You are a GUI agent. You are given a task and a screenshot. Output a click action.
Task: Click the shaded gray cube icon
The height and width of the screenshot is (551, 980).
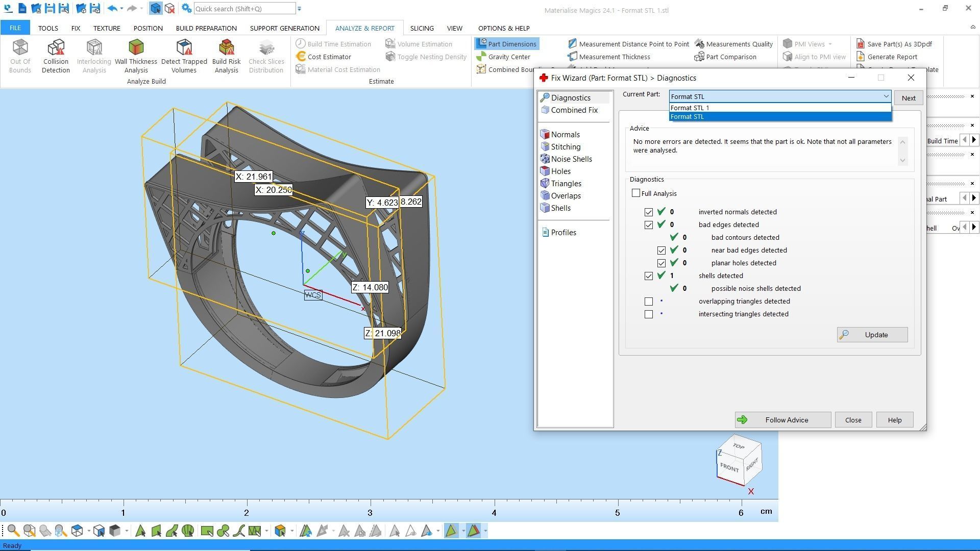(x=115, y=531)
